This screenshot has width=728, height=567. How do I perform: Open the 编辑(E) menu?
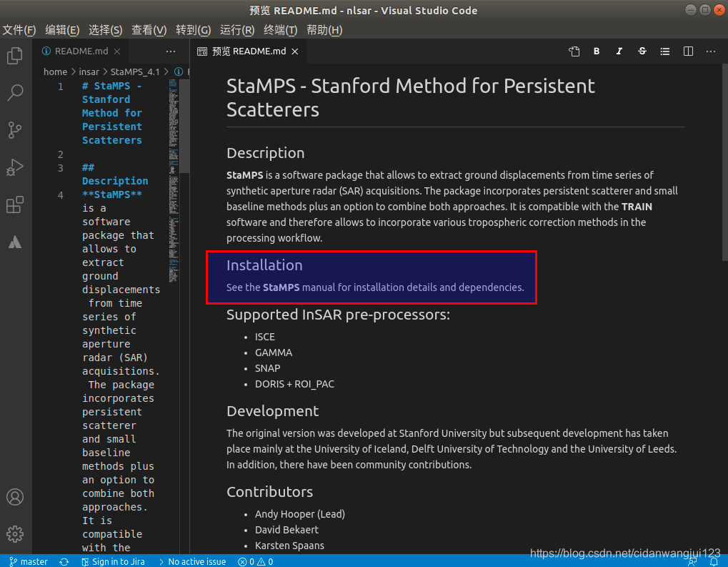62,30
